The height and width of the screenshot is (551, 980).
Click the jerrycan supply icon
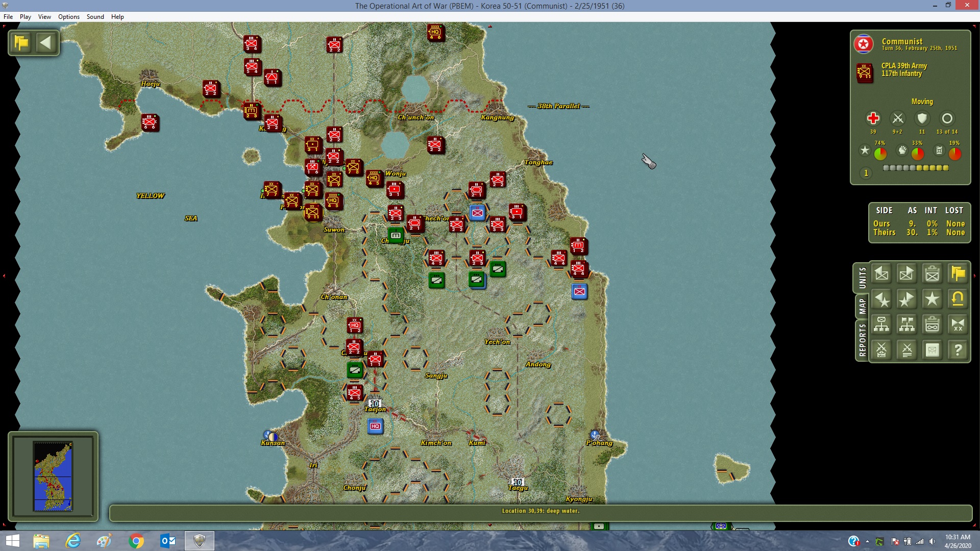[939, 151]
